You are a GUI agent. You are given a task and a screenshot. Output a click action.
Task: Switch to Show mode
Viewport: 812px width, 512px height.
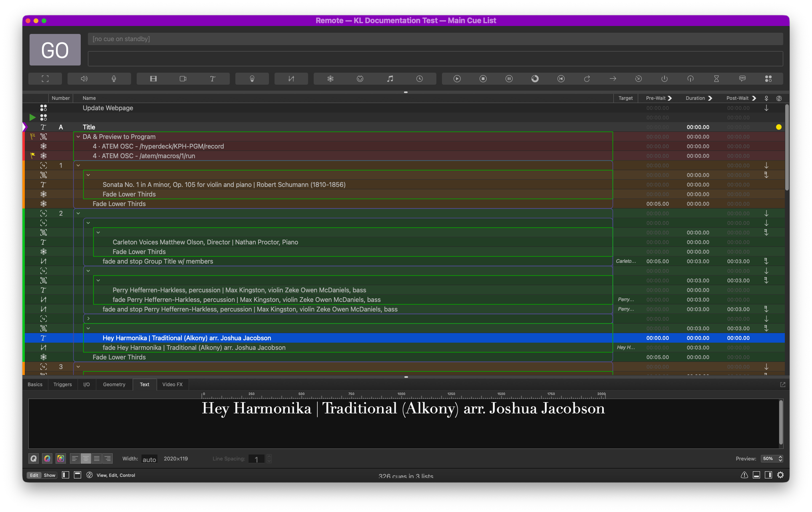coord(50,475)
